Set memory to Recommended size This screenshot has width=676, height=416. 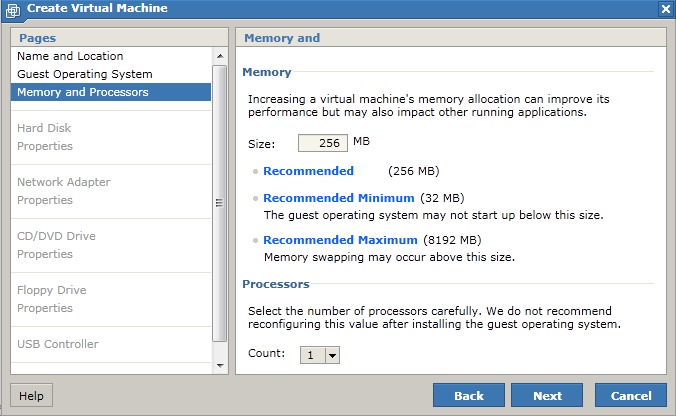[x=308, y=171]
